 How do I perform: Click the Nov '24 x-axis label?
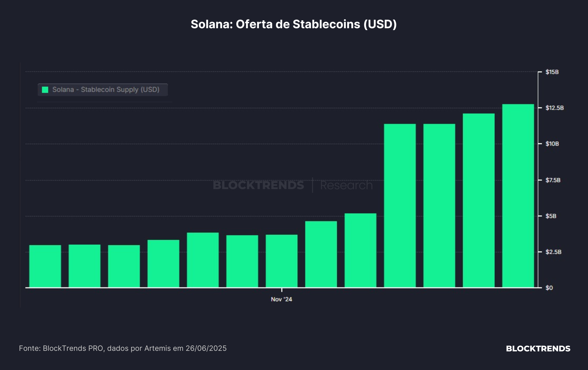(281, 299)
